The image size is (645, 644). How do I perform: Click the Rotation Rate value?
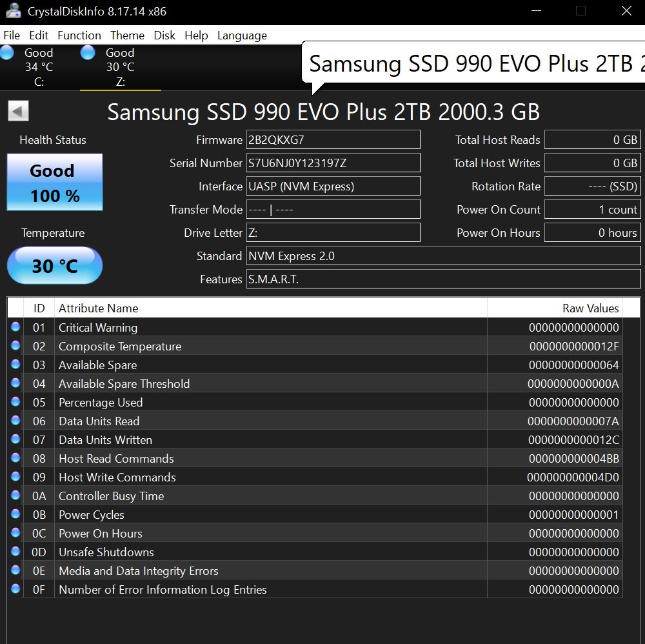click(x=593, y=186)
